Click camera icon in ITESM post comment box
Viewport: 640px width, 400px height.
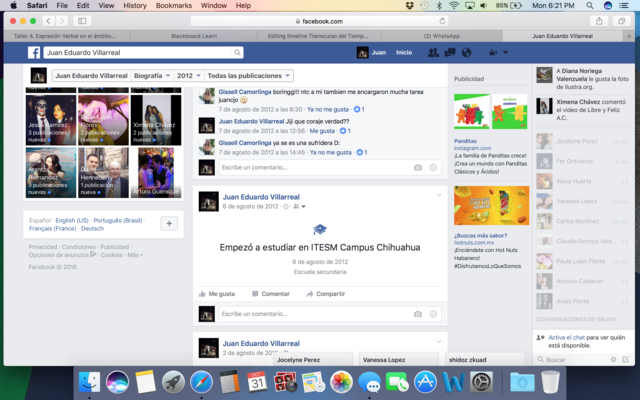(418, 314)
